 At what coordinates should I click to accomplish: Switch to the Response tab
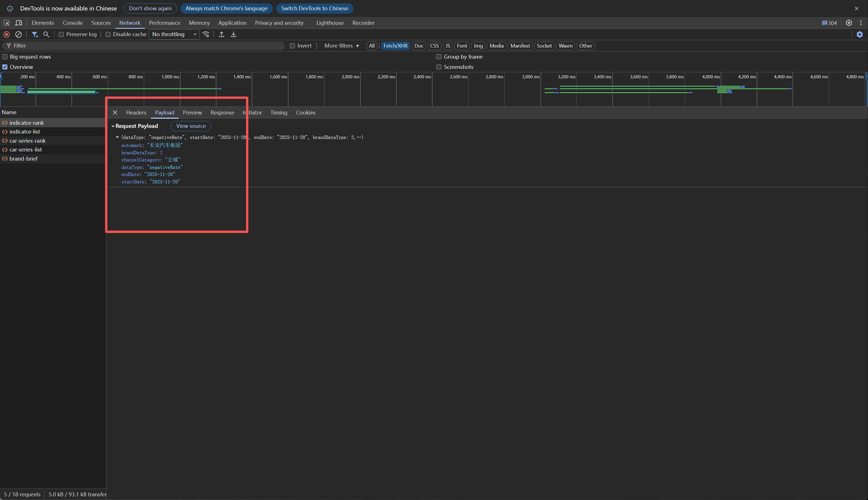(222, 113)
